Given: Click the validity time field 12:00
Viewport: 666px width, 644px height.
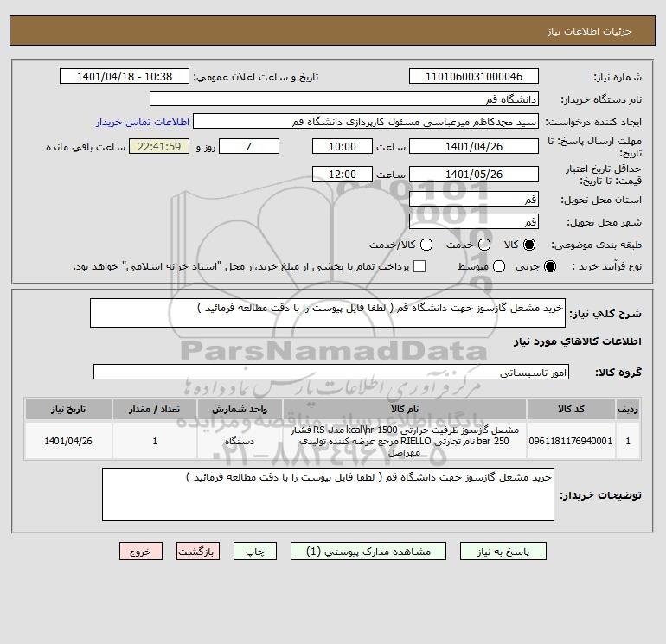Looking at the screenshot, I should [343, 174].
